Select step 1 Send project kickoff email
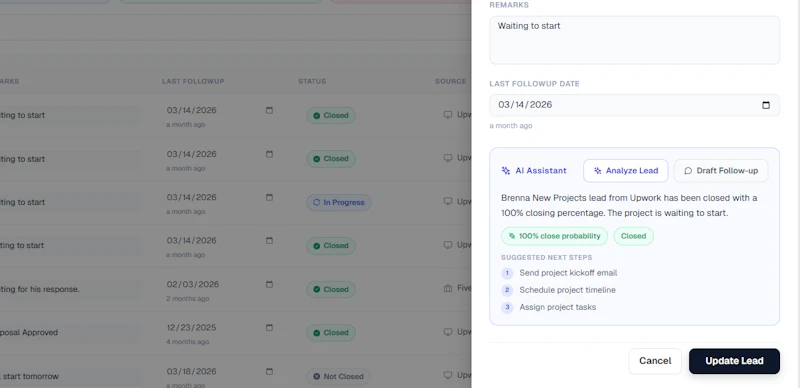Image resolution: width=800 pixels, height=388 pixels. coord(559,273)
